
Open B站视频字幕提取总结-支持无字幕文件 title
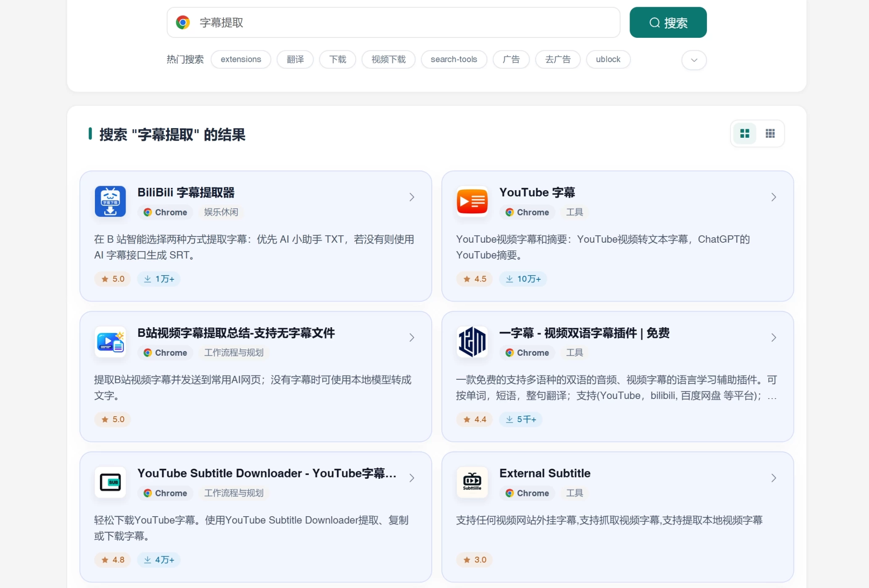click(x=236, y=333)
